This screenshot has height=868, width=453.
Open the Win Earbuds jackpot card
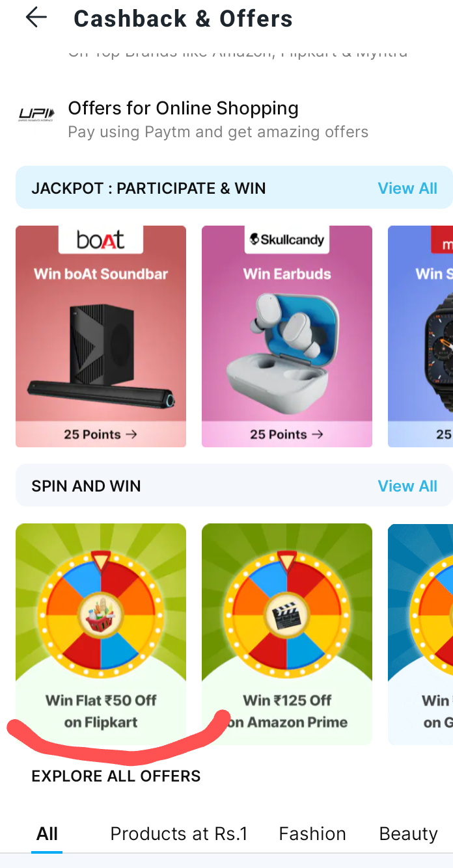coord(287,336)
